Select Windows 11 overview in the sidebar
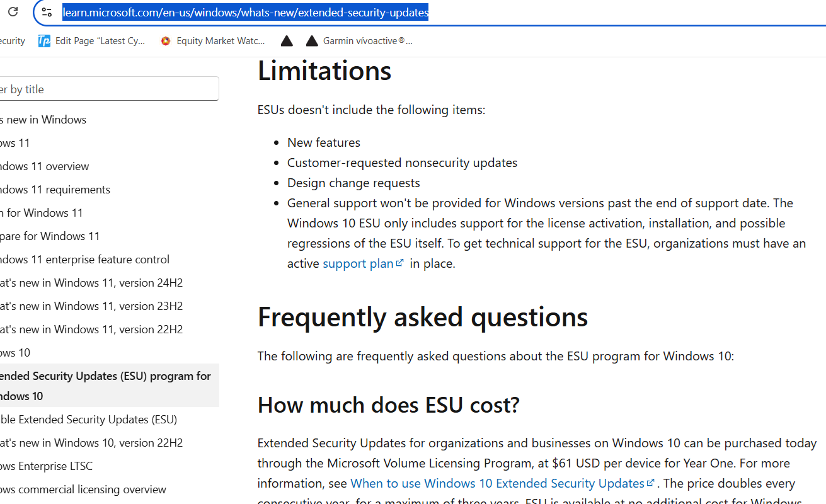 (x=44, y=166)
